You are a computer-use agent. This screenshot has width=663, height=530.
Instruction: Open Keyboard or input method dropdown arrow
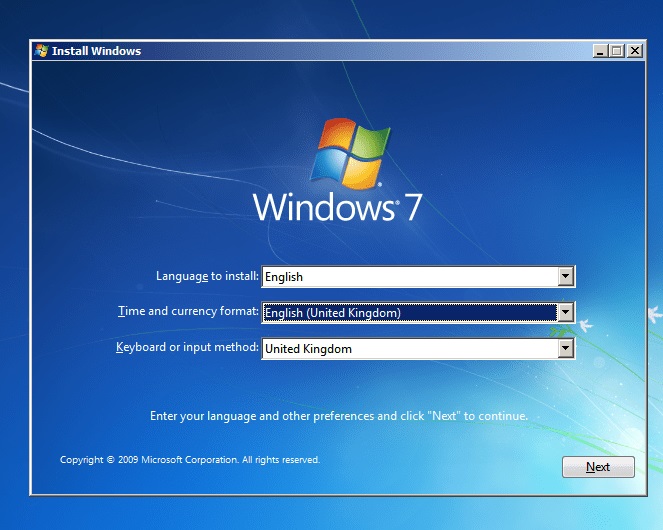pos(565,349)
